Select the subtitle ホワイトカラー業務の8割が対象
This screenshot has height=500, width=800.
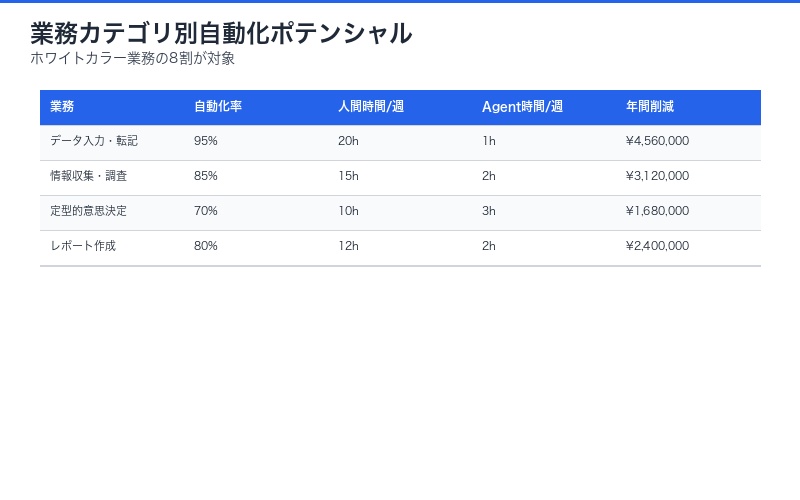[x=133, y=58]
